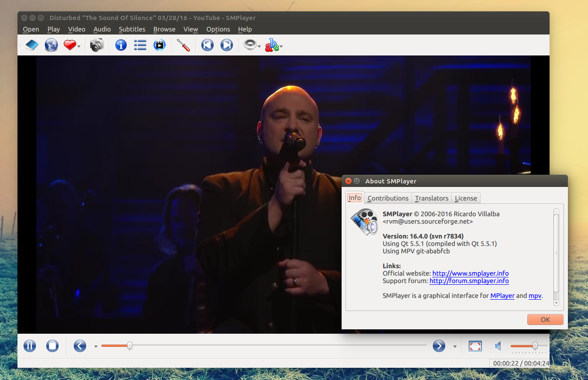Click the scrollbar down arrow in About
The height and width of the screenshot is (380, 588).
point(556,303)
